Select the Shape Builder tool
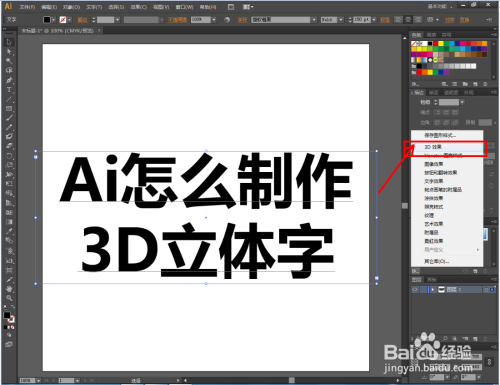The width and height of the screenshot is (500, 385). click(9, 193)
